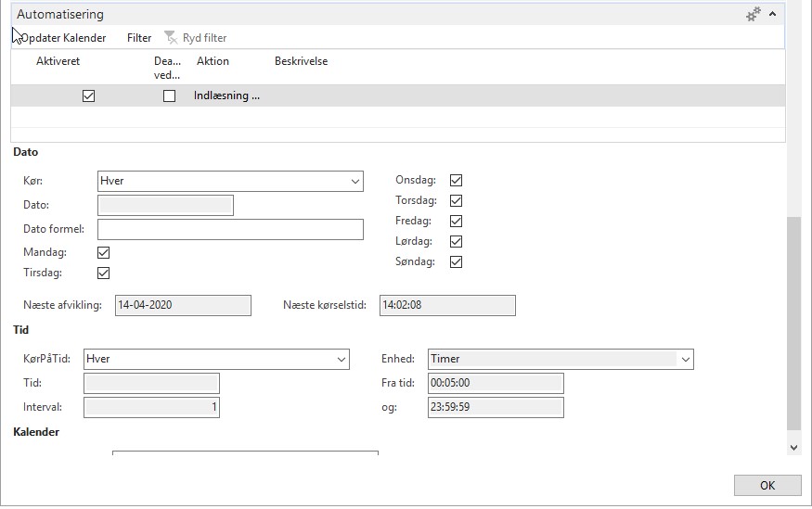Click Opdater Kalender in the toolbar
The image size is (812, 509).
pos(63,38)
